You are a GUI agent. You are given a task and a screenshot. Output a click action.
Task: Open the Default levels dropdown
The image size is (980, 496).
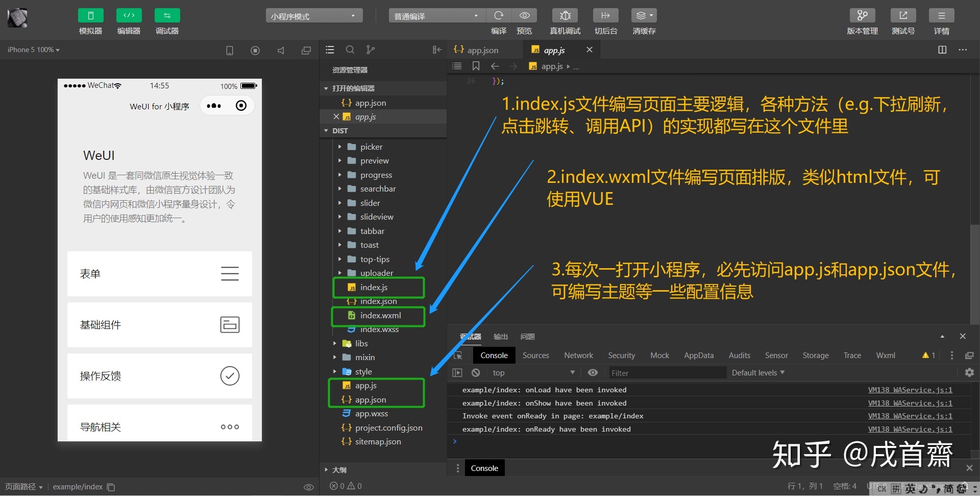[758, 372]
